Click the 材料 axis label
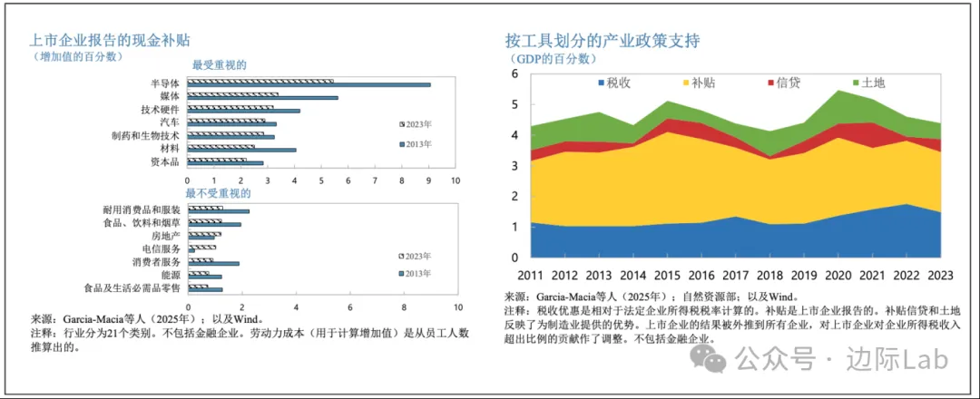This screenshot has height=399, width=980. tap(170, 148)
